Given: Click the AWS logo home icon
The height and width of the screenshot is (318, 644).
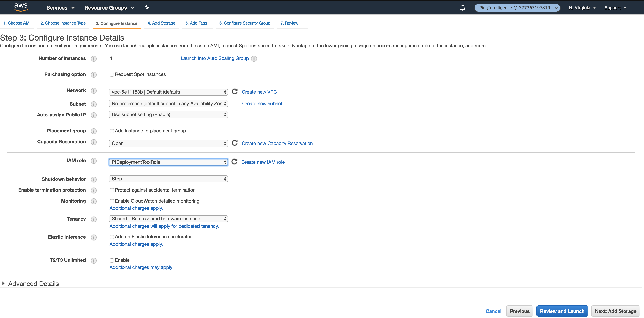Looking at the screenshot, I should (21, 7).
